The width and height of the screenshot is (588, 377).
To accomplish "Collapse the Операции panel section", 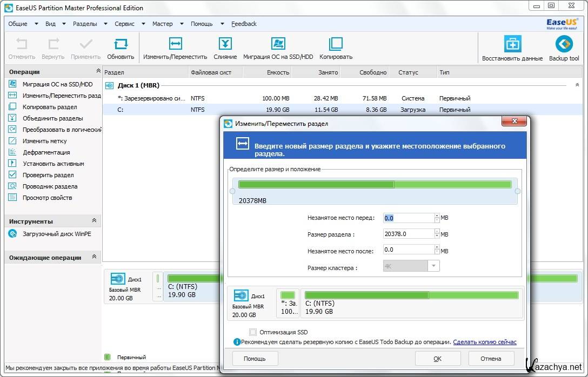I will (x=98, y=71).
